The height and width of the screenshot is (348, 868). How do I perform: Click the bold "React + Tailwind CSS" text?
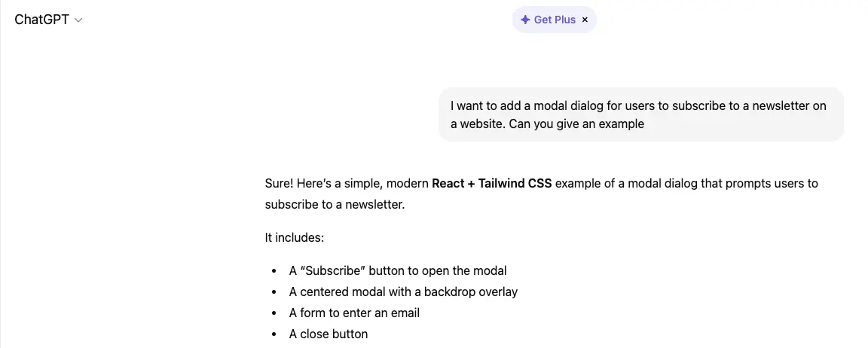tap(492, 184)
